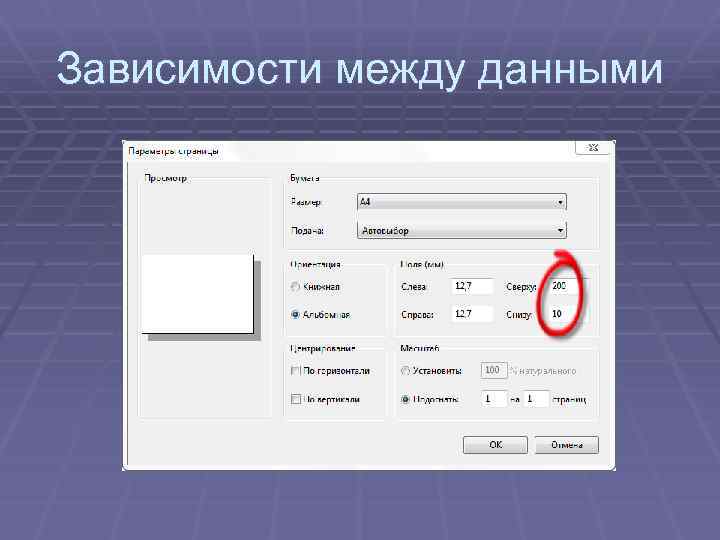
Task: Click the Сверху margin field showing 200
Action: click(x=568, y=286)
